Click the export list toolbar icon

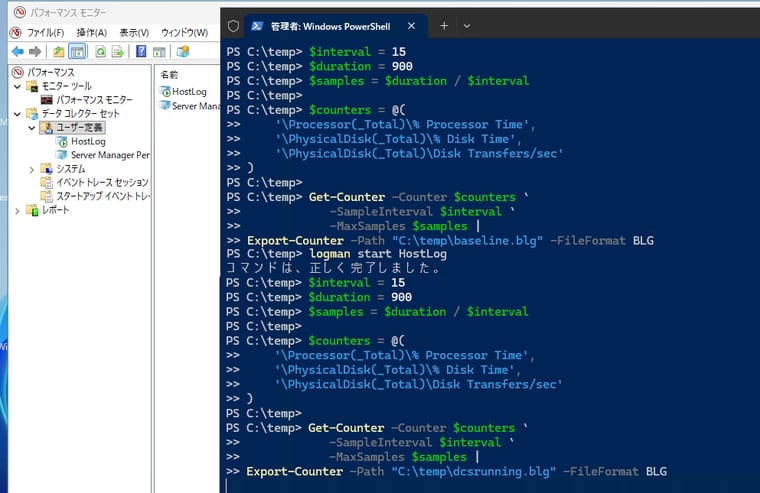tap(118, 51)
